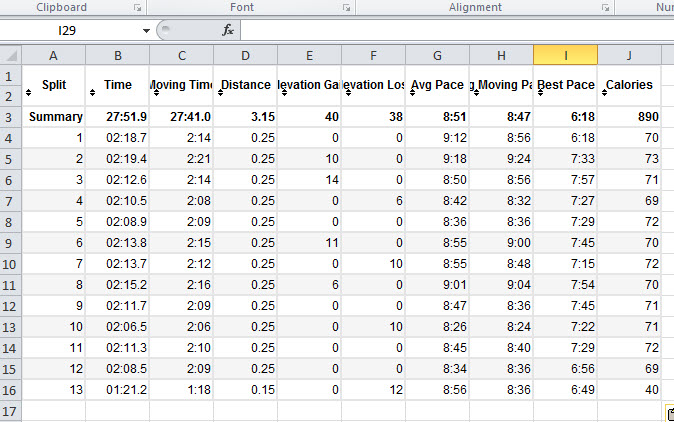Open the Alignment group dialog launcher

click(605, 8)
